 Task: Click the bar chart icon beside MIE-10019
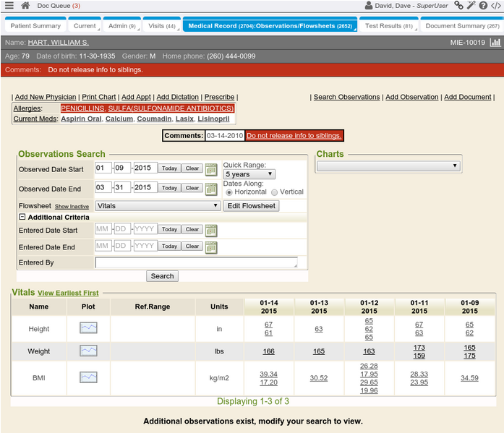[x=495, y=43]
